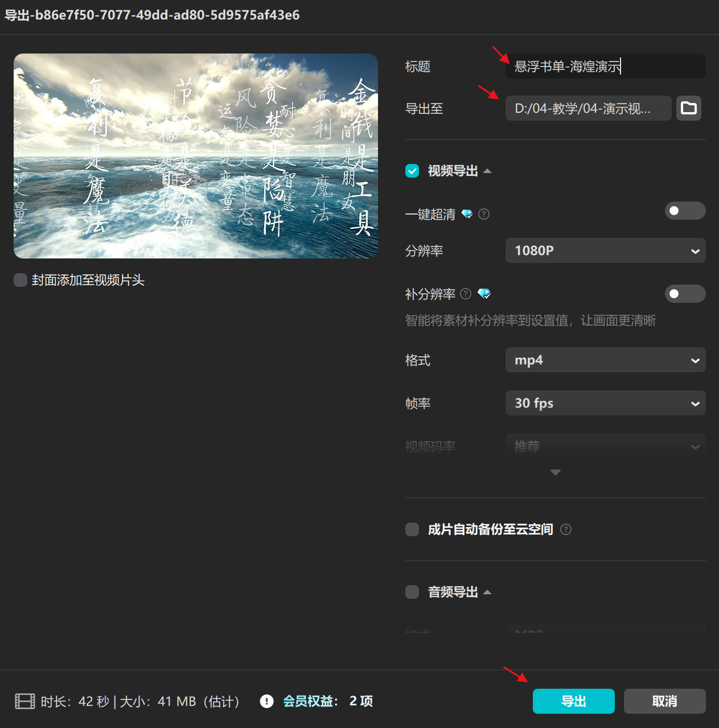
Task: Open the help tooltip next to 补分辨率
Action: click(x=466, y=294)
